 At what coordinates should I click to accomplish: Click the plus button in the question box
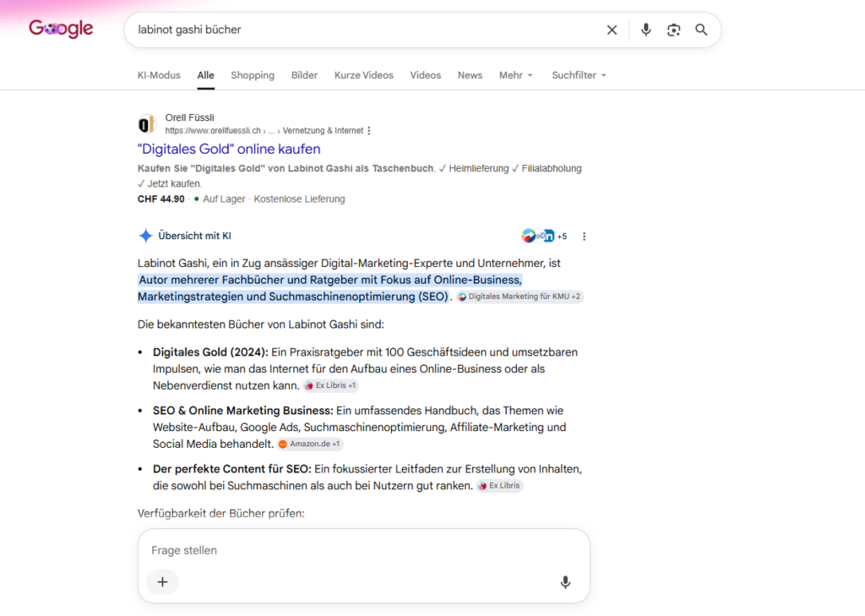(162, 581)
